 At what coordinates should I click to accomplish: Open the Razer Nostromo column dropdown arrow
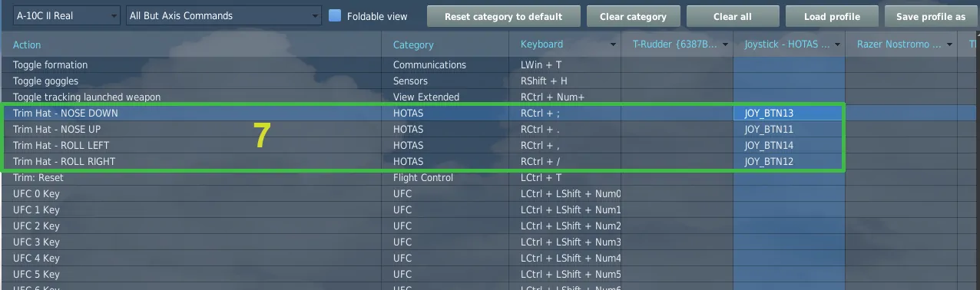pyautogui.click(x=949, y=44)
